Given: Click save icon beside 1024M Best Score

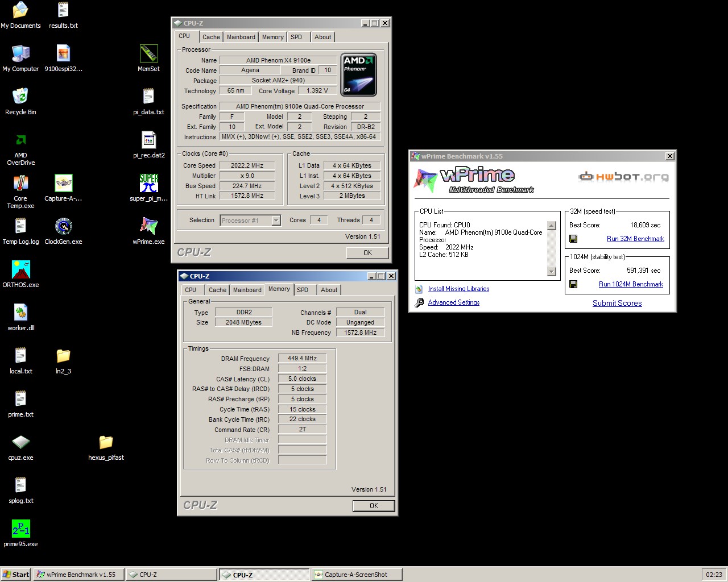Looking at the screenshot, I should coord(573,284).
